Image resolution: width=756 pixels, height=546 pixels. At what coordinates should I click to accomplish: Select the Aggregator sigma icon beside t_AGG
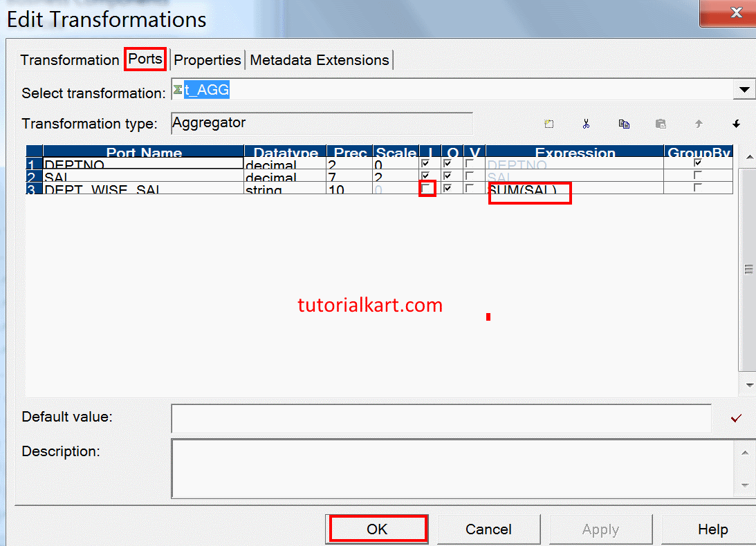(178, 89)
